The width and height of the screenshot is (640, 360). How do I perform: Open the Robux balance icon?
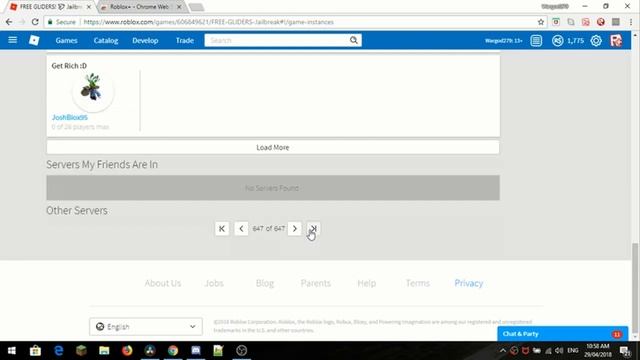click(557, 40)
